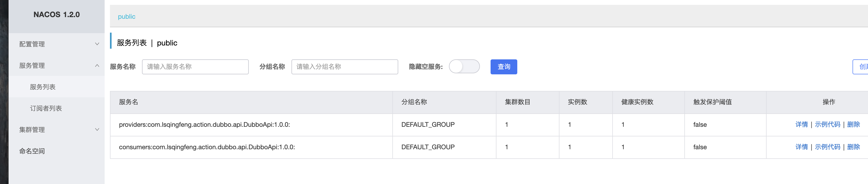
Task: Open 订阅者列表 in the sidebar
Action: pos(46,108)
